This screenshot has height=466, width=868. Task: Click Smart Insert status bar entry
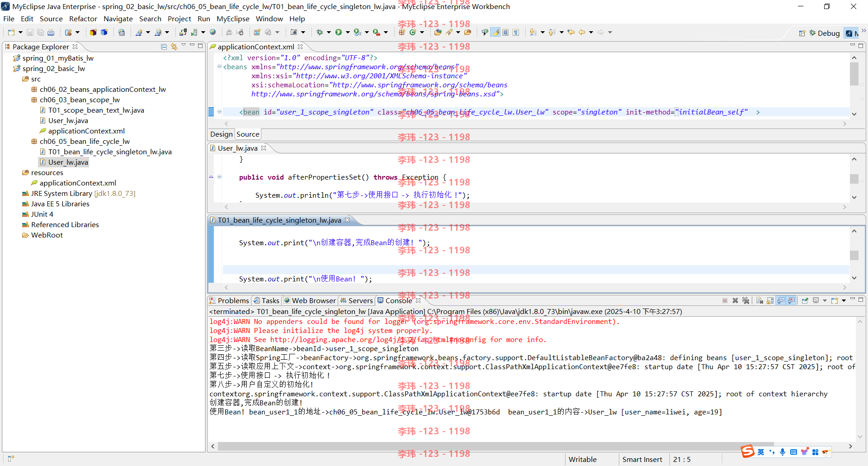pos(642,459)
